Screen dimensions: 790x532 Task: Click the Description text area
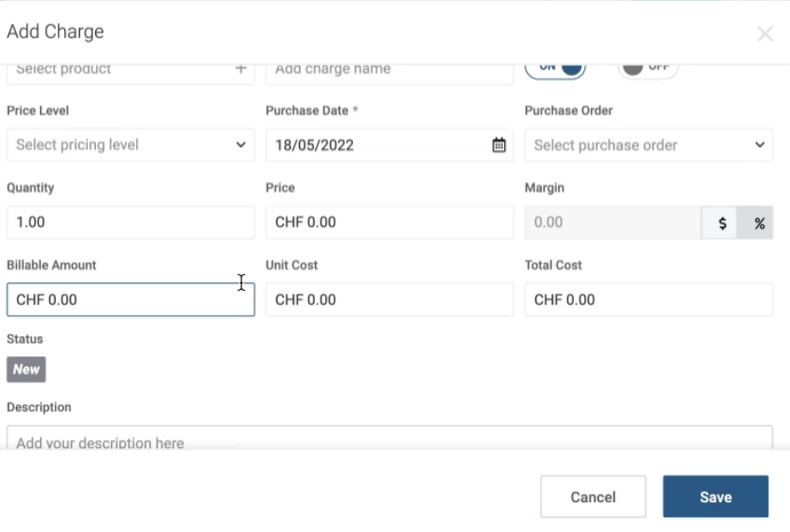coord(389,438)
